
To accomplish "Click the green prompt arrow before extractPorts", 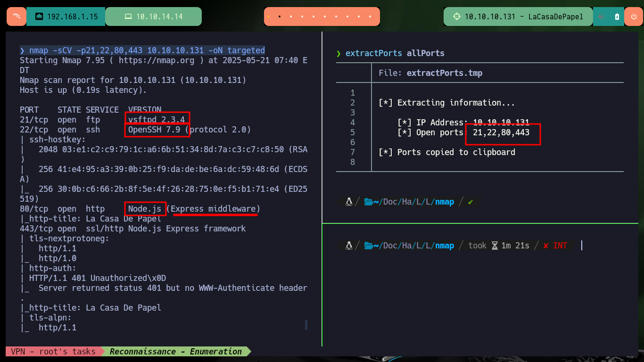I will coord(339,53).
